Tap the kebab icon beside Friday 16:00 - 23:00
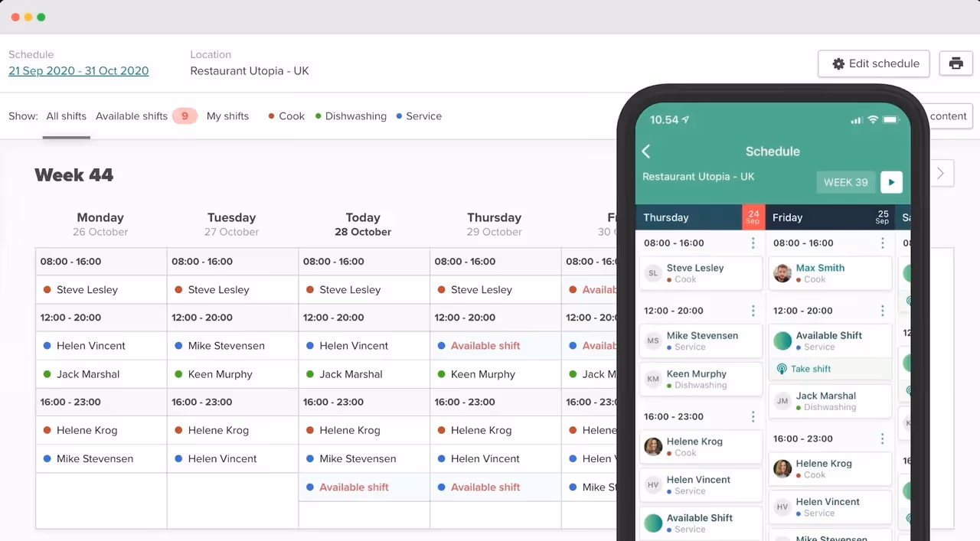This screenshot has width=980, height=541. click(x=882, y=438)
